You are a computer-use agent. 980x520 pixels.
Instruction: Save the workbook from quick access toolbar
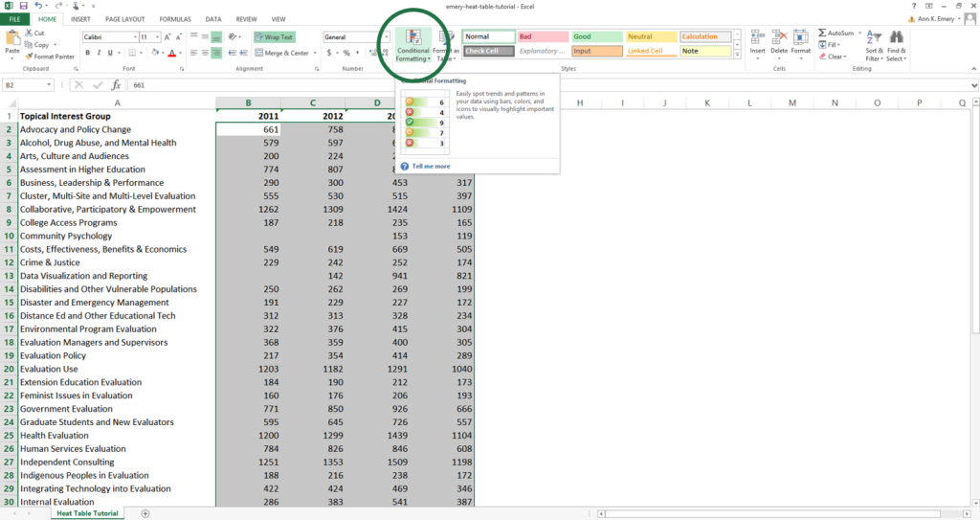(23, 6)
